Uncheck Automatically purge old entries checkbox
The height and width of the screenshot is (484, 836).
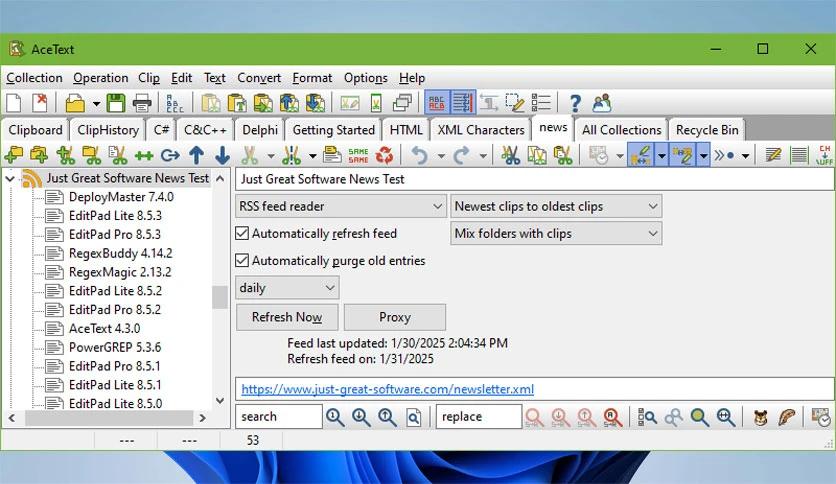click(242, 261)
